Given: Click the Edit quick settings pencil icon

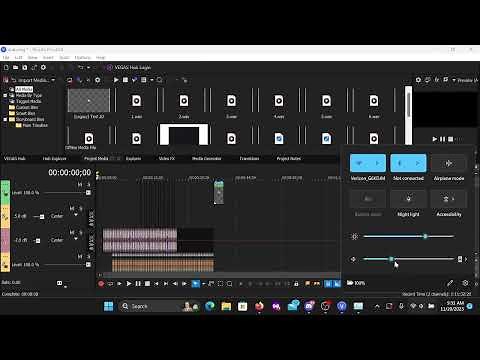Looking at the screenshot, I should (x=450, y=283).
